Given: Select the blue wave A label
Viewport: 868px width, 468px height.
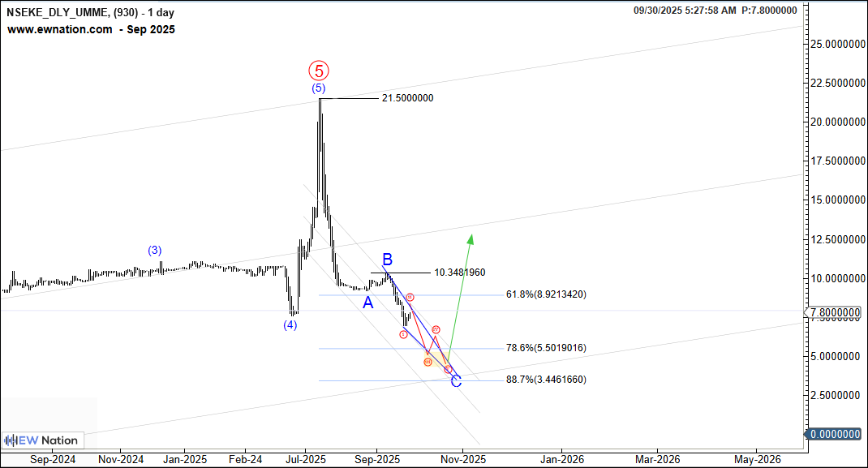Looking at the screenshot, I should coord(367,303).
